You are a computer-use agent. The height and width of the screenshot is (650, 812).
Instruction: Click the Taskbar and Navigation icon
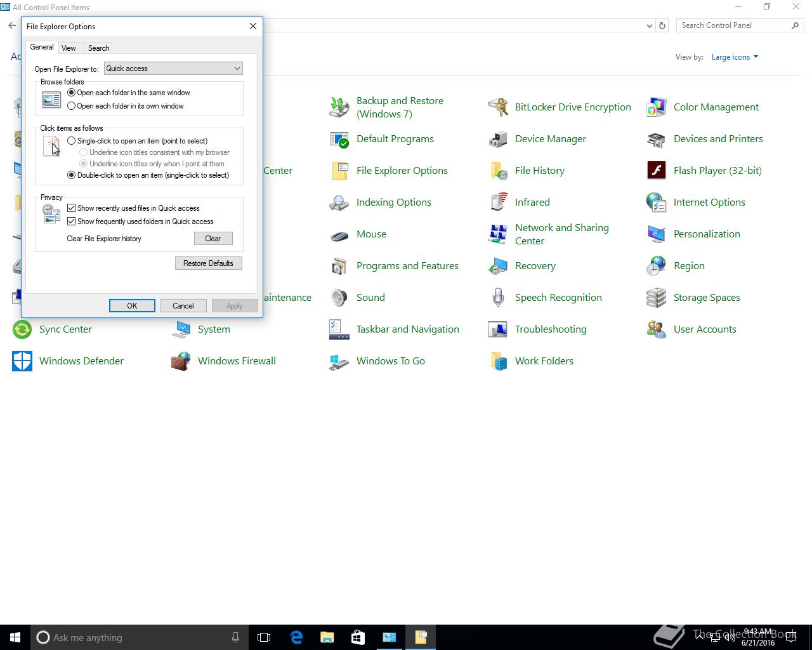pos(339,329)
